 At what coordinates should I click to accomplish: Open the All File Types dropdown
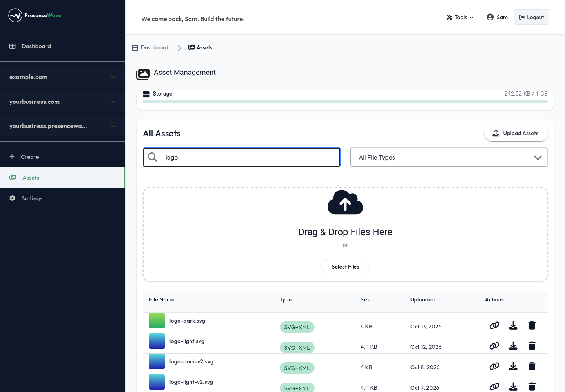click(449, 157)
